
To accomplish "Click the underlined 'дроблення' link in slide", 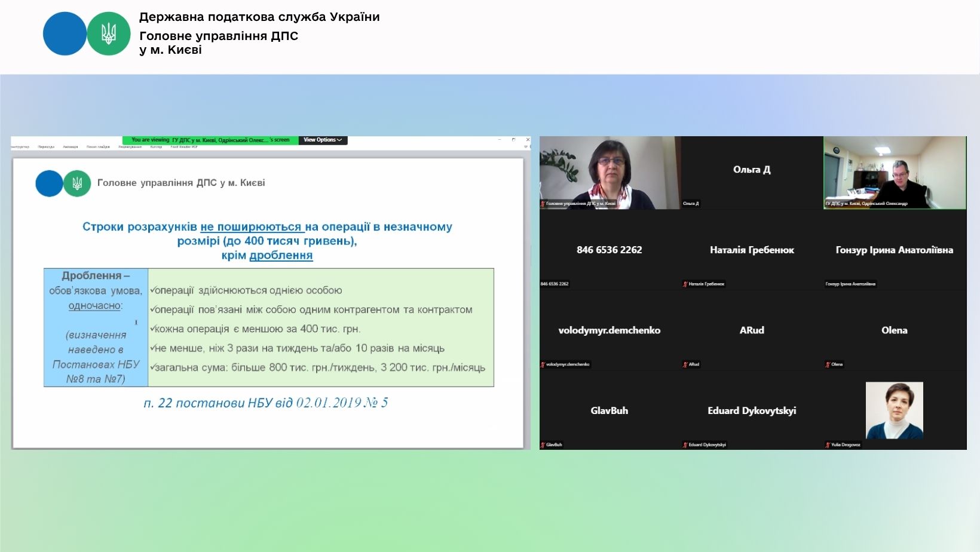I will coord(281,256).
